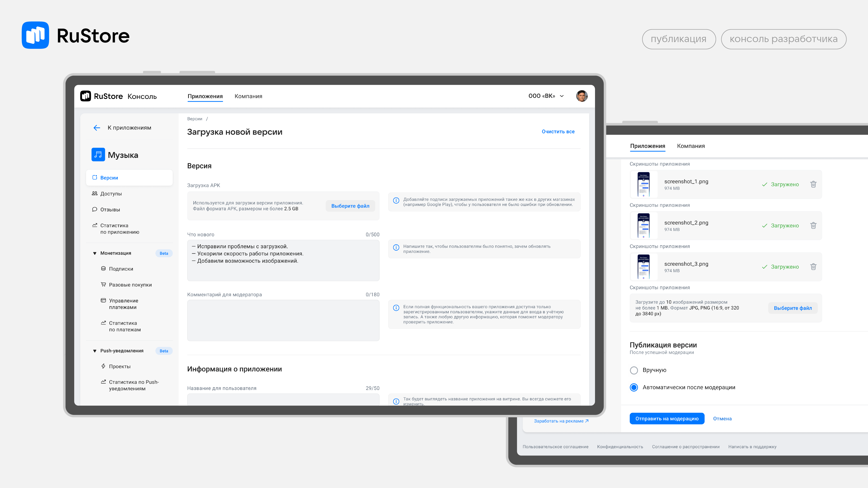
Task: Click info icon beside APK upload hint
Action: [396, 201]
